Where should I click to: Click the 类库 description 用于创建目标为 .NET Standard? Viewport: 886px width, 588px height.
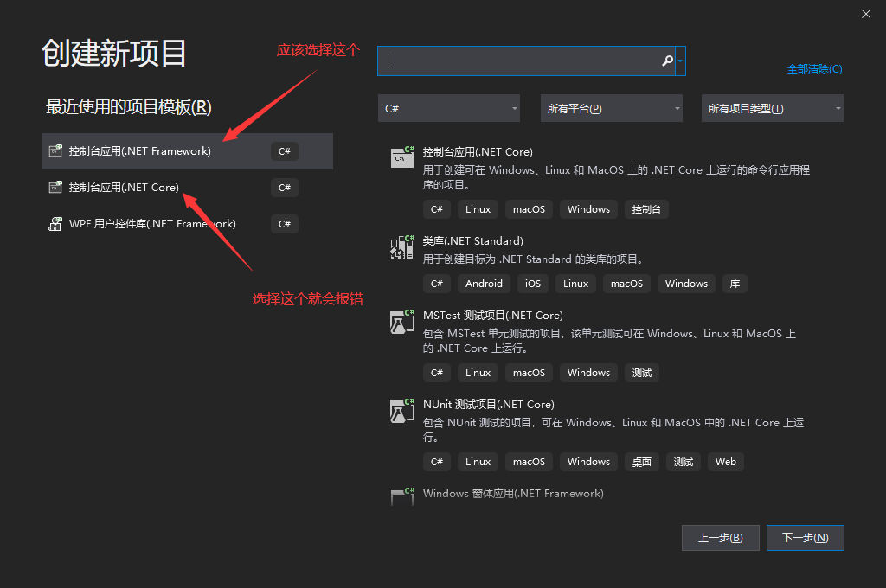click(533, 259)
